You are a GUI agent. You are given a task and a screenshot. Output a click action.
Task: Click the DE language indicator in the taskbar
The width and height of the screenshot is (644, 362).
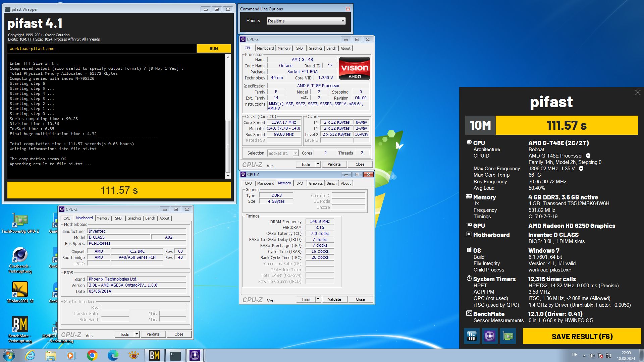(575, 355)
